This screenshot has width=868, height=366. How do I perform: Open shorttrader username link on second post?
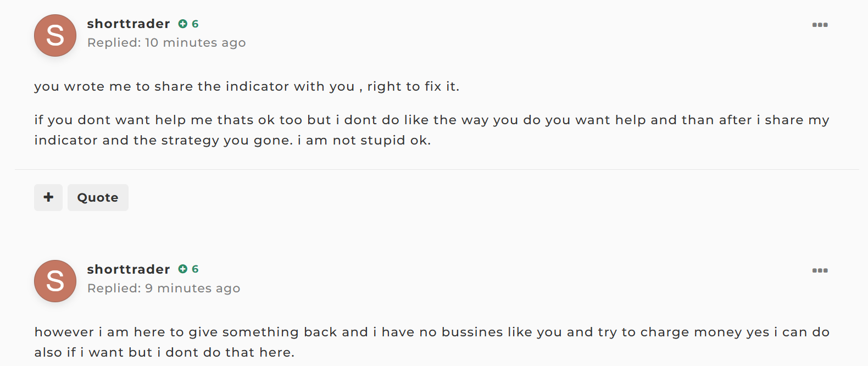click(129, 269)
